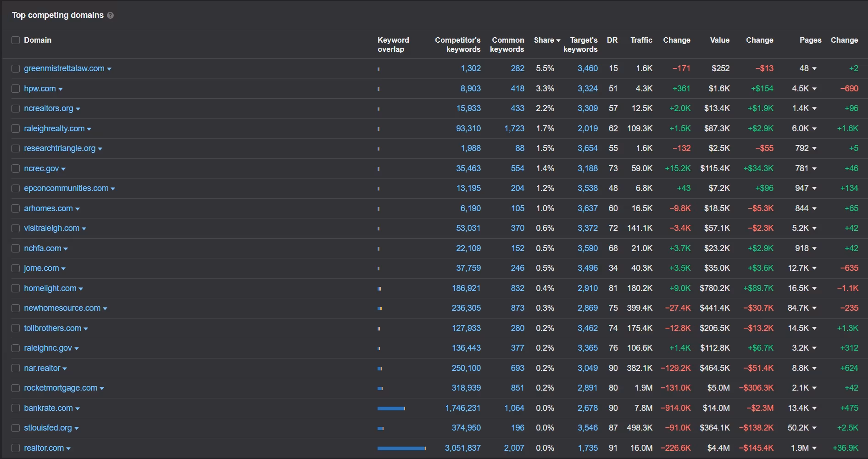The height and width of the screenshot is (459, 868).
Task: Open common keywords count 1,723
Action: pos(514,129)
